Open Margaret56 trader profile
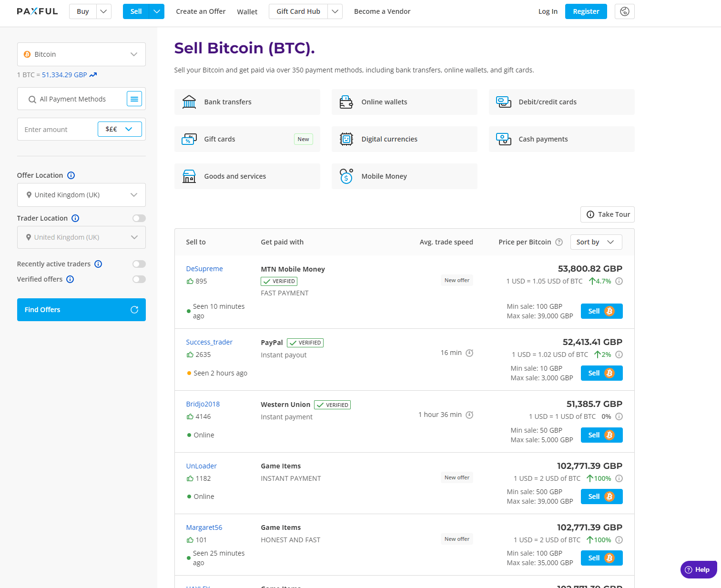 click(x=204, y=527)
